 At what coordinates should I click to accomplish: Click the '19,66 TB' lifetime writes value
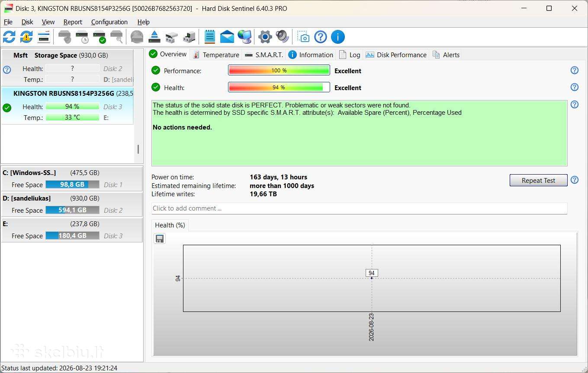pyautogui.click(x=263, y=194)
